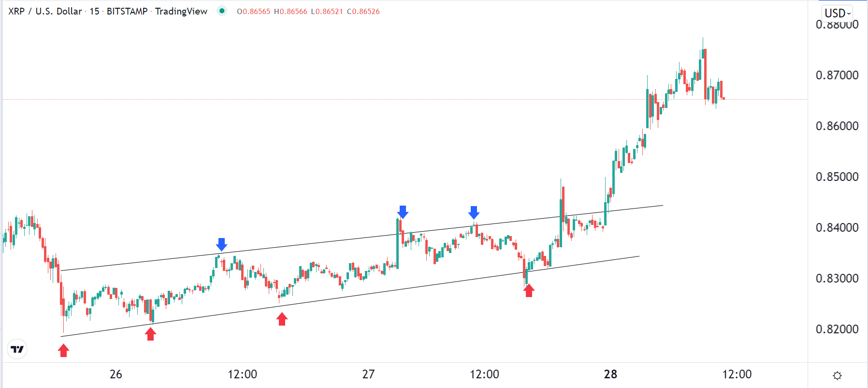Screen dimensions: 868x388
Task: Click the 0.87000 price axis label
Action: coord(837,75)
